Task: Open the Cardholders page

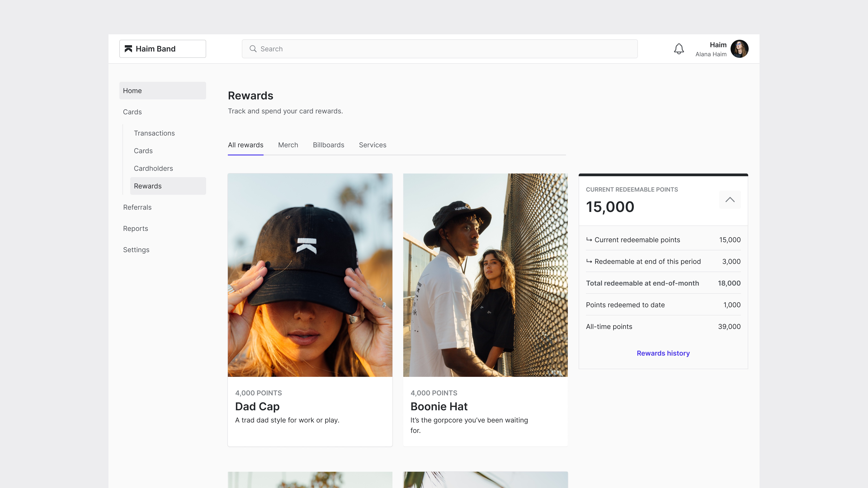Action: click(x=153, y=168)
